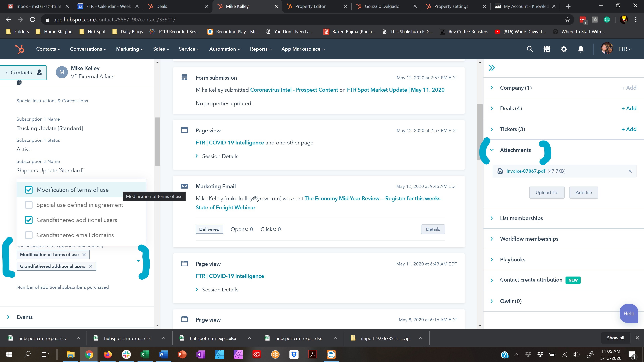Check Special use defined in agreement
This screenshot has height=362, width=644.
click(x=29, y=205)
